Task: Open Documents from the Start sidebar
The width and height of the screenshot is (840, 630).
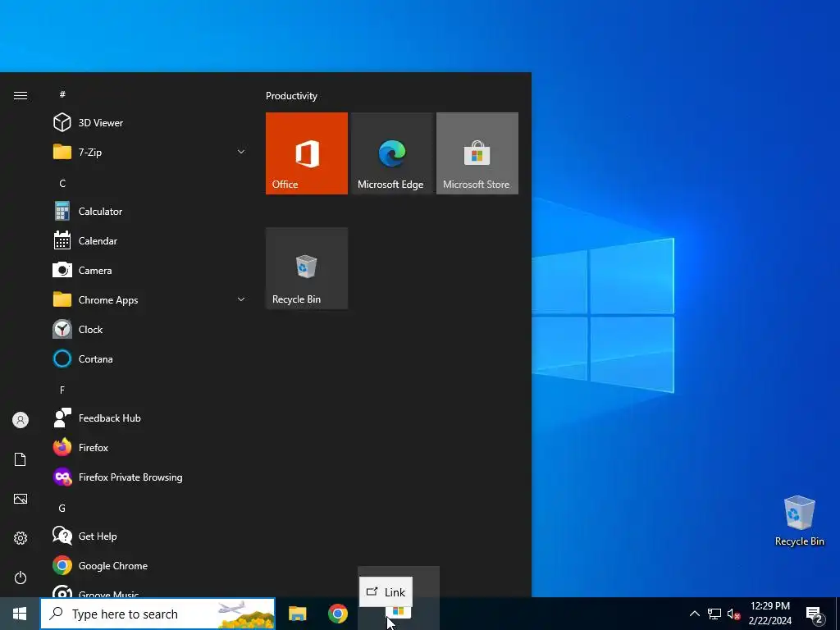Action: tap(21, 459)
